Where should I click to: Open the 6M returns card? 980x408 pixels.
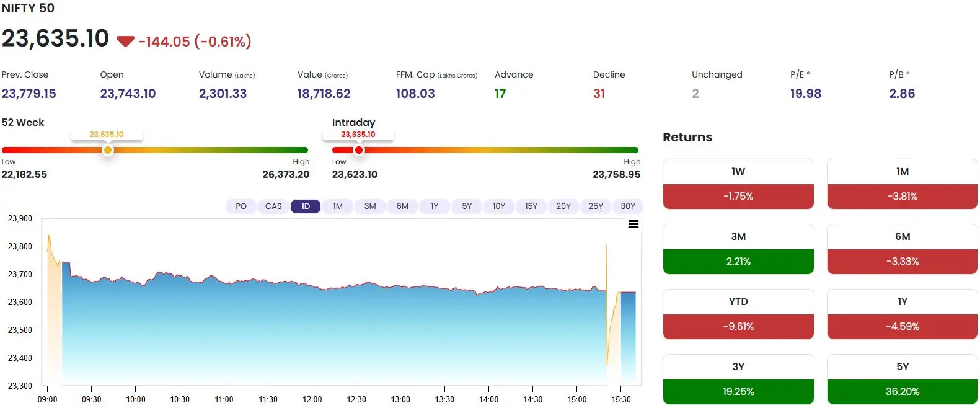(903, 249)
